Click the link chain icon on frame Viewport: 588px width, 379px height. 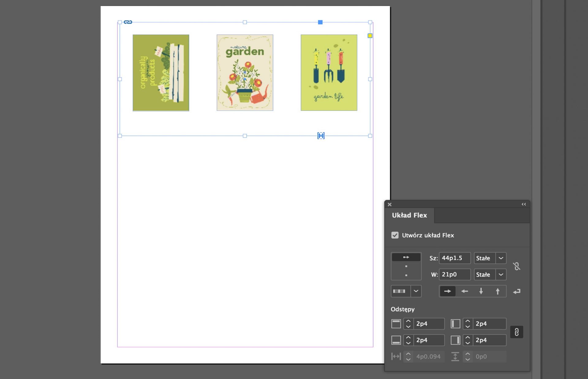click(128, 22)
